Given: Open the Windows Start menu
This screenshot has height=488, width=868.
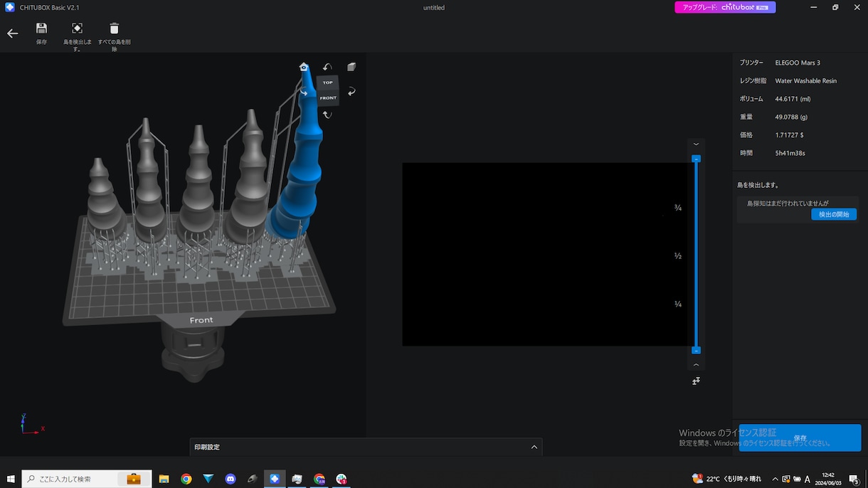Looking at the screenshot, I should coord(11,479).
